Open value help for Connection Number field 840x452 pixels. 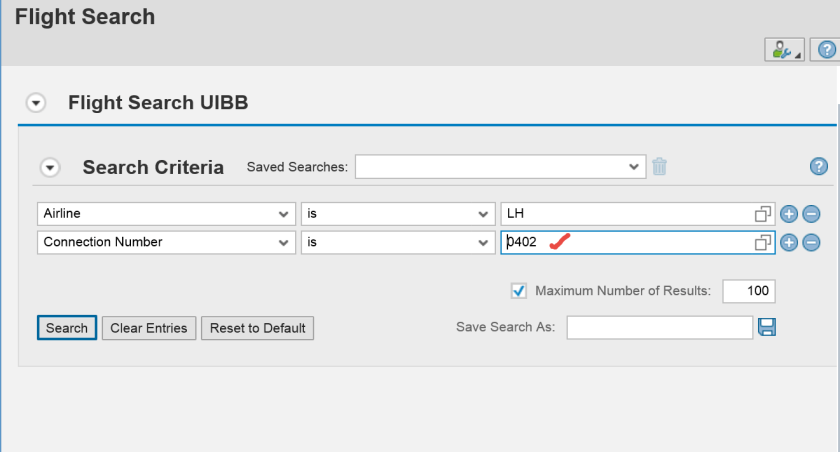(x=764, y=242)
